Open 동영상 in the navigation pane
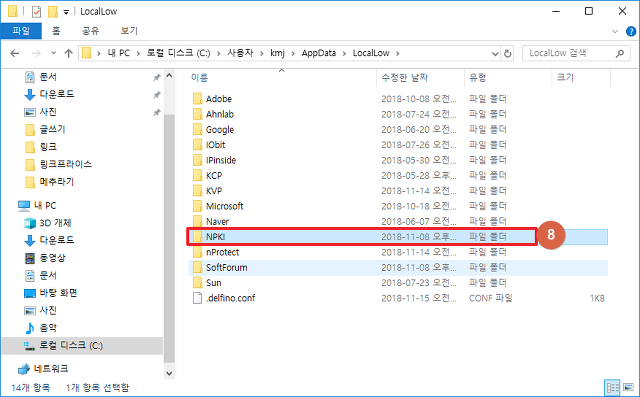The width and height of the screenshot is (640, 397). [x=45, y=258]
